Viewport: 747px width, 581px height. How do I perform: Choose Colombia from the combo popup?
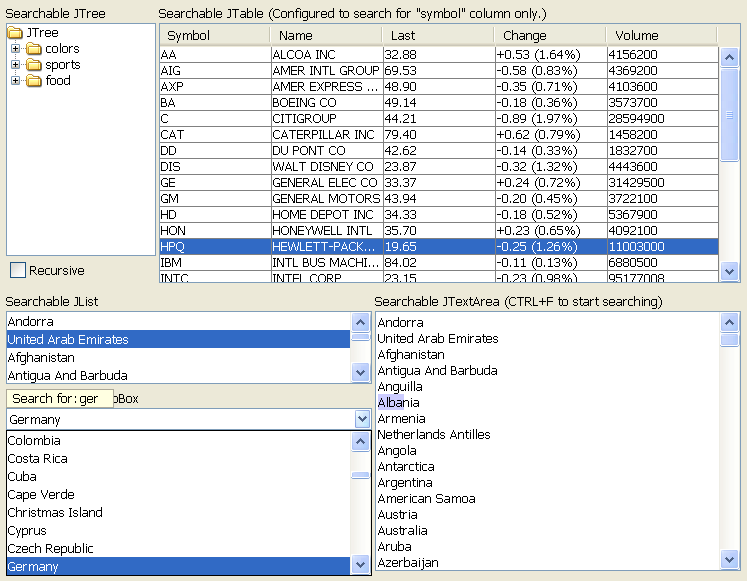pos(179,440)
